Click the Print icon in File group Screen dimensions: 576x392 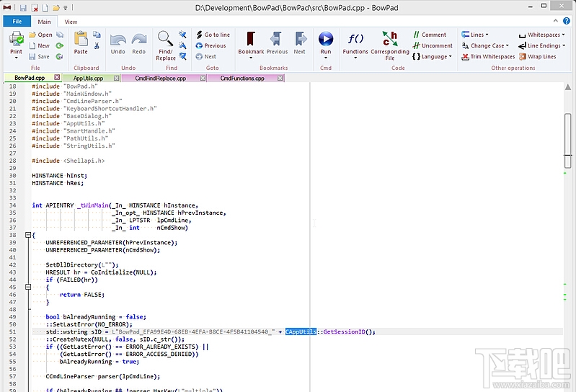[x=16, y=40]
